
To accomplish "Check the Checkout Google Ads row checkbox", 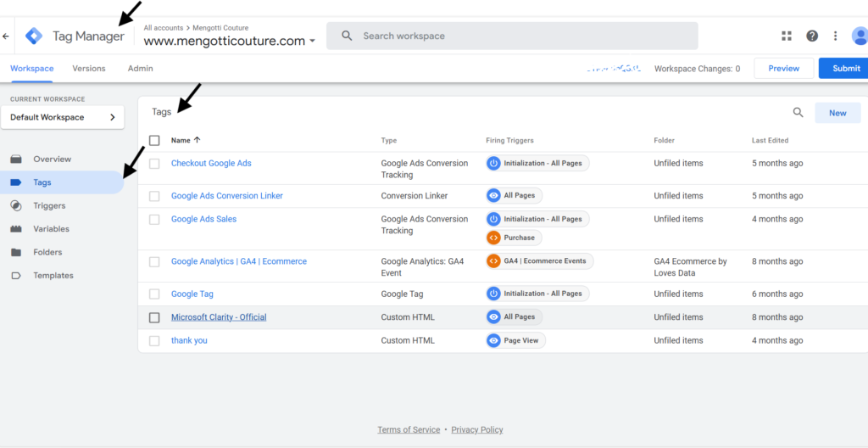I will click(x=154, y=164).
